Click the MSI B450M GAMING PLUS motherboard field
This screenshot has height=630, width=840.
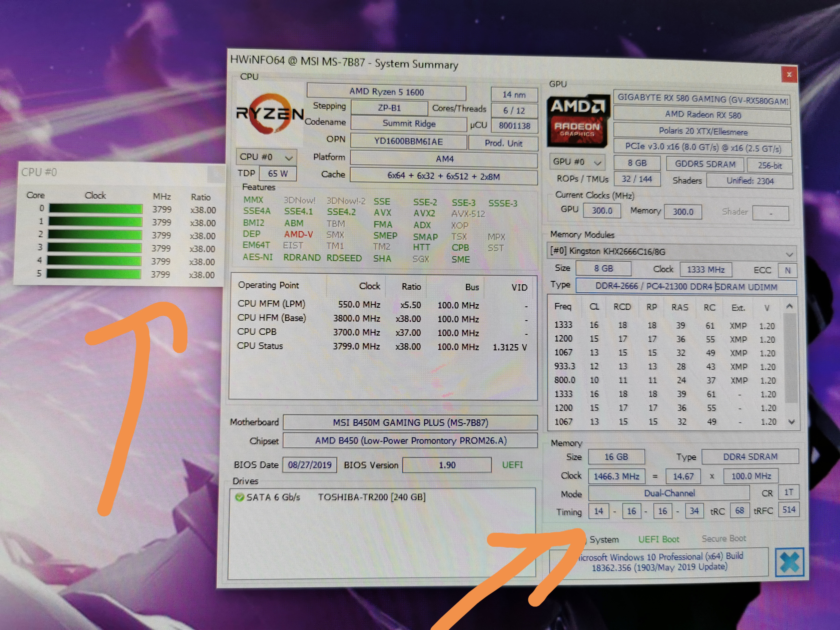pyautogui.click(x=411, y=422)
